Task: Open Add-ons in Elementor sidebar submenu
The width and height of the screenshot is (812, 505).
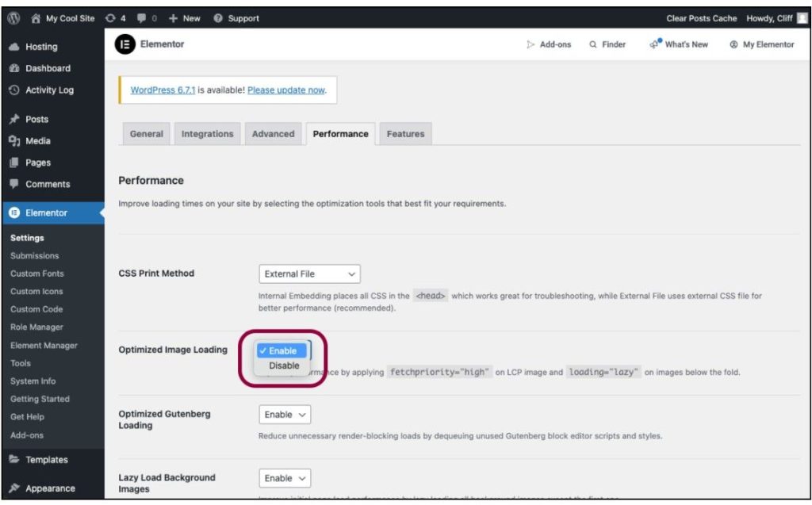Action: (x=27, y=435)
